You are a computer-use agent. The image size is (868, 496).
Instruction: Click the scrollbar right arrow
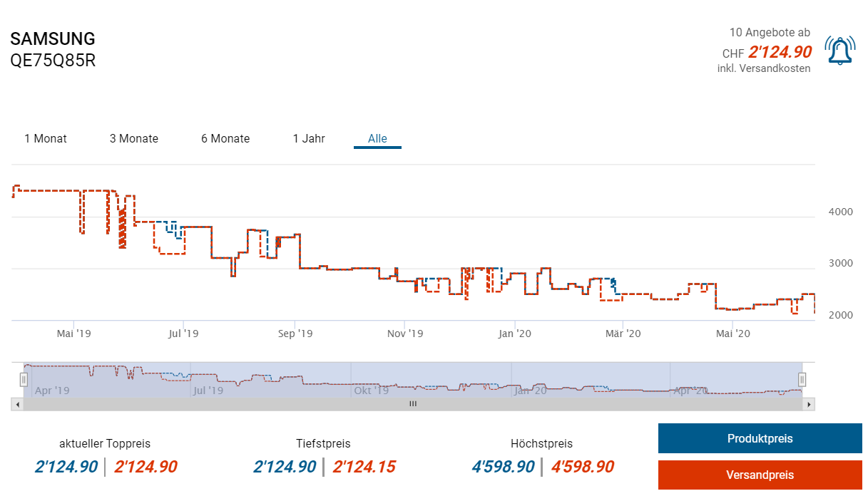(808, 404)
